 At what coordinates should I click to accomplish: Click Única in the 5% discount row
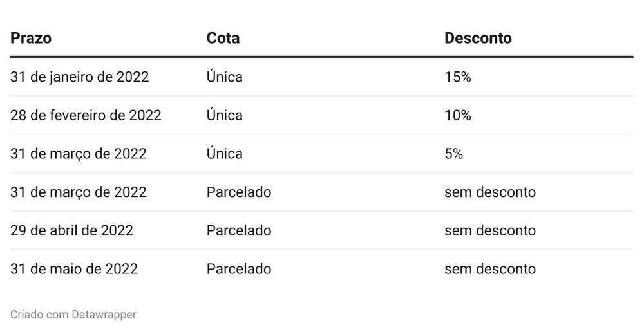(225, 154)
